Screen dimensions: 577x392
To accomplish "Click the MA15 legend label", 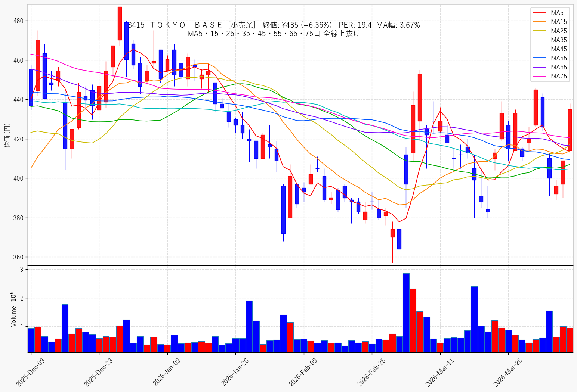I will (559, 22).
